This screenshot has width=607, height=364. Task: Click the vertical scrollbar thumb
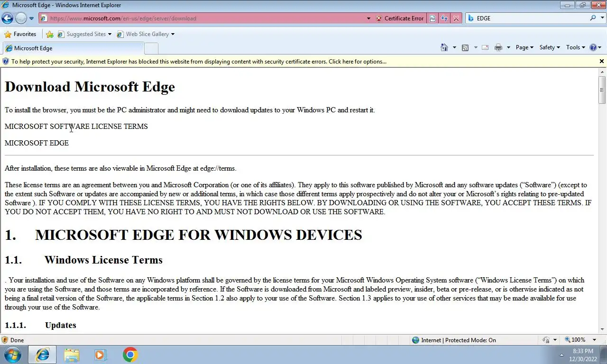(x=602, y=90)
